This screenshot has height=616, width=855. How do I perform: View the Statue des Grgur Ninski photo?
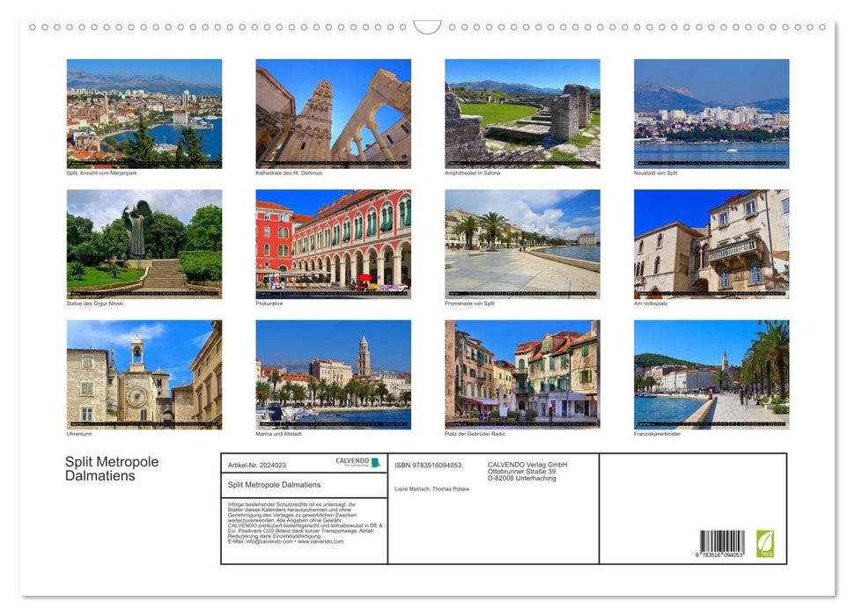144,244
